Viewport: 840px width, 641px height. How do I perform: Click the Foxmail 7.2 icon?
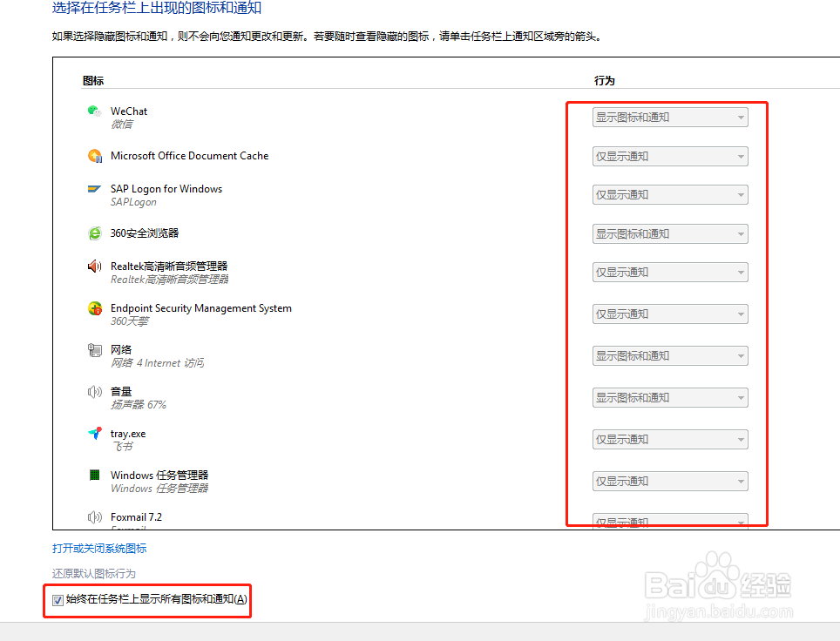point(94,516)
